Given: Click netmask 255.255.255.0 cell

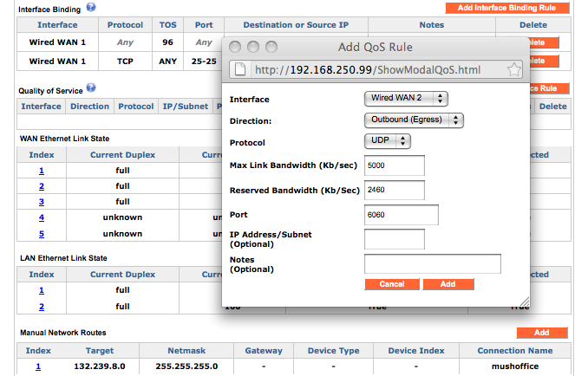Looking at the screenshot, I should pos(186,366).
